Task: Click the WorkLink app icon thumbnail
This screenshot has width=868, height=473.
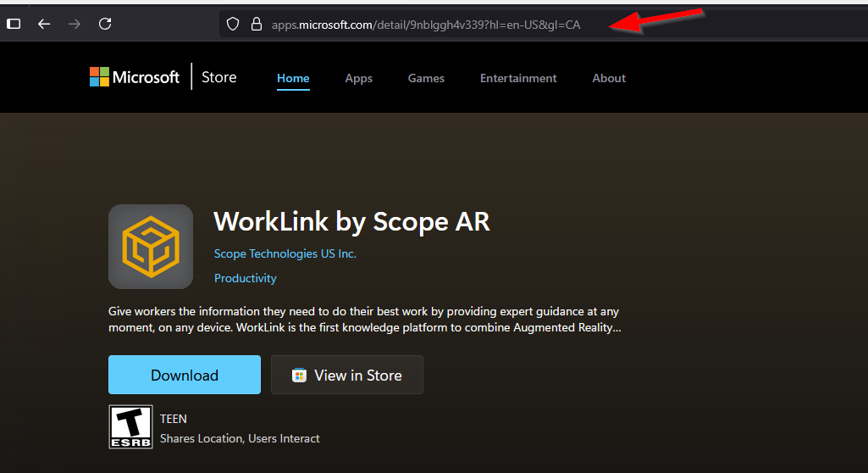Action: pyautogui.click(x=151, y=247)
